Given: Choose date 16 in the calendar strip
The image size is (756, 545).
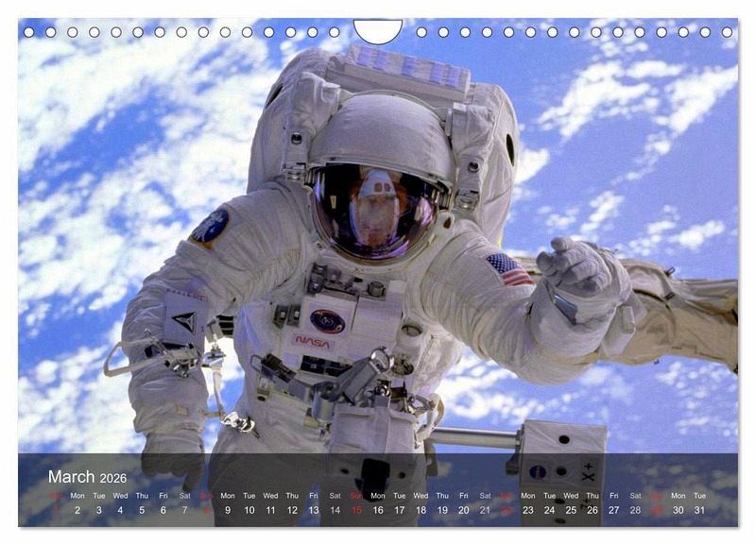Looking at the screenshot, I should (378, 510).
